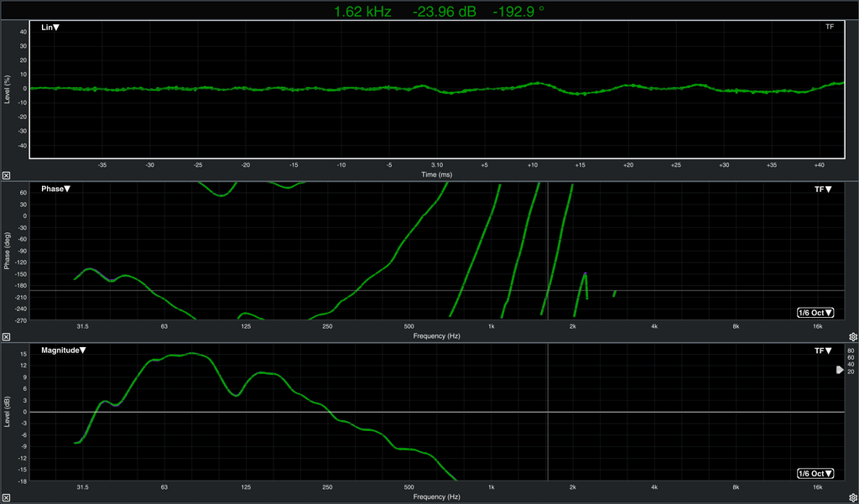Viewport: 859px width, 504px height.
Task: Click the 3.10 delay marker on time axis
Action: [436, 165]
